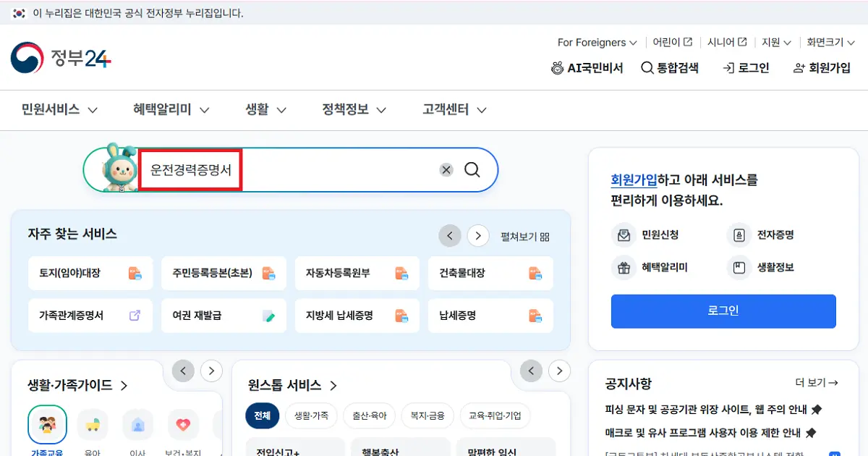
Task: Click the 전자증명 icon in the side panel
Action: pos(739,235)
